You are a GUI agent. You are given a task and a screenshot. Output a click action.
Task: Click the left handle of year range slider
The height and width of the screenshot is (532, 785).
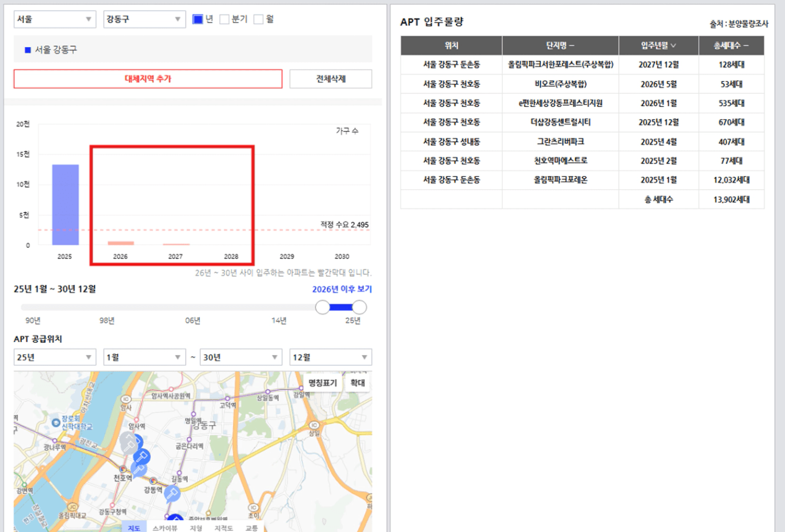[x=322, y=307]
